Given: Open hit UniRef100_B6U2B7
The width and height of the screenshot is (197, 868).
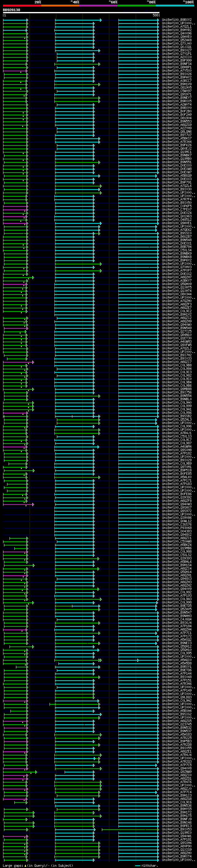Looking at the screenshot, I should coord(177,236).
